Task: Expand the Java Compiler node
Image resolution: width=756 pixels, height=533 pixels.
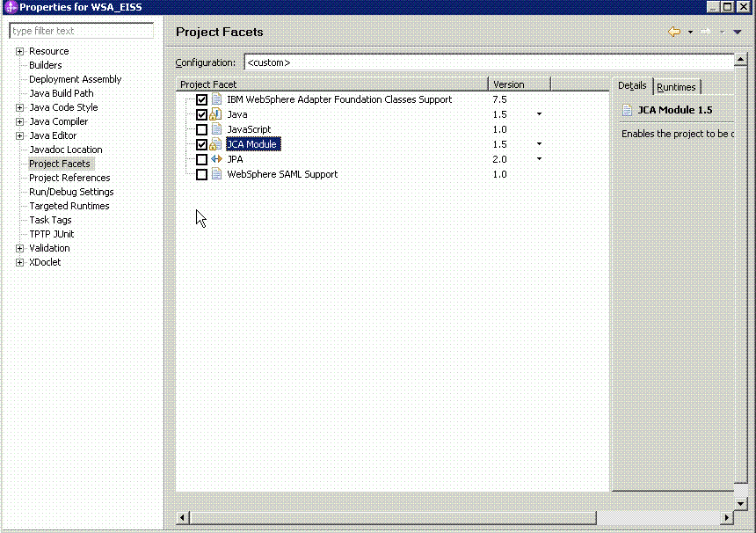Action: coord(19,121)
